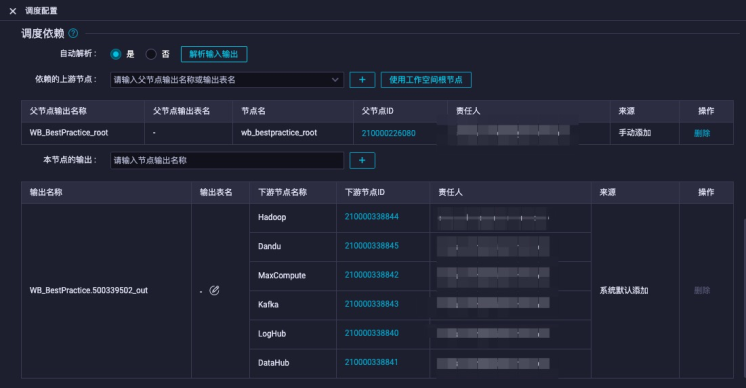Click 下游节点ID column header
This screenshot has width=746, height=388.
click(364, 192)
